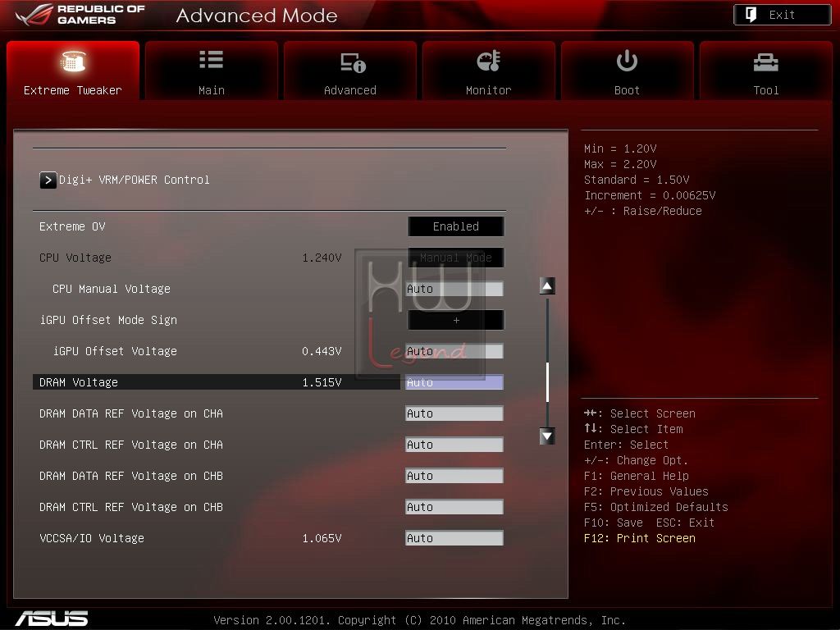Click the F10: Save ESC: Exit hint
The height and width of the screenshot is (630, 840).
click(650, 523)
